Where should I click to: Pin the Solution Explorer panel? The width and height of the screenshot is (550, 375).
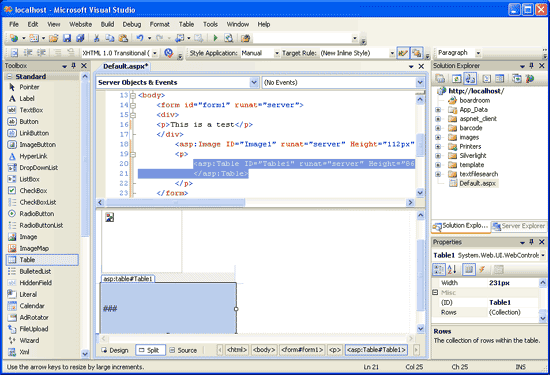coord(531,66)
